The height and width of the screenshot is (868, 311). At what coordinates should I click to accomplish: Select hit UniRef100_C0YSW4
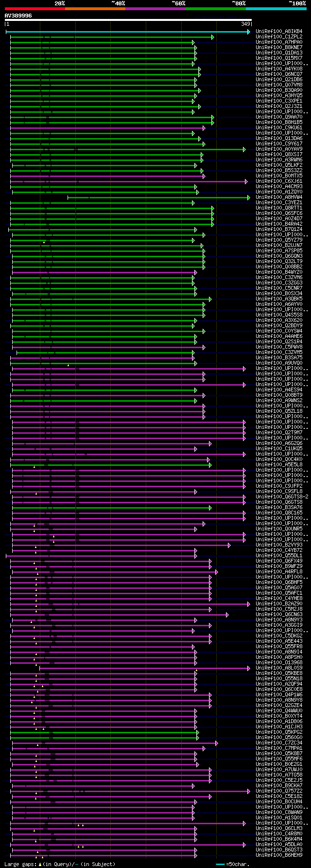[279, 331]
